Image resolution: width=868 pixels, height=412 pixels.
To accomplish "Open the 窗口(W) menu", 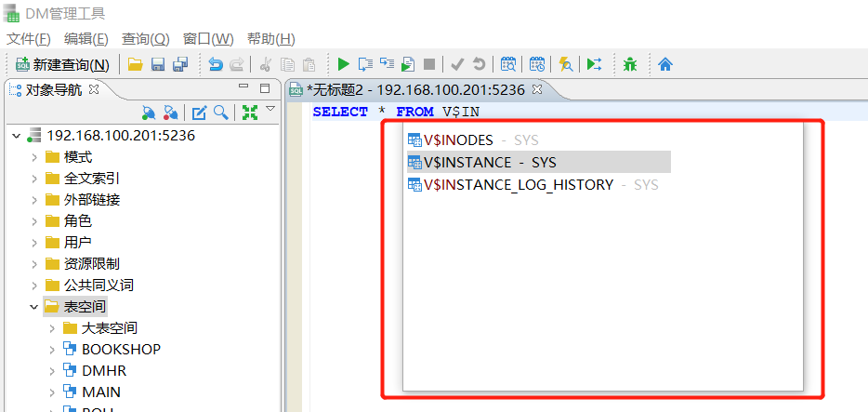I will point(208,39).
